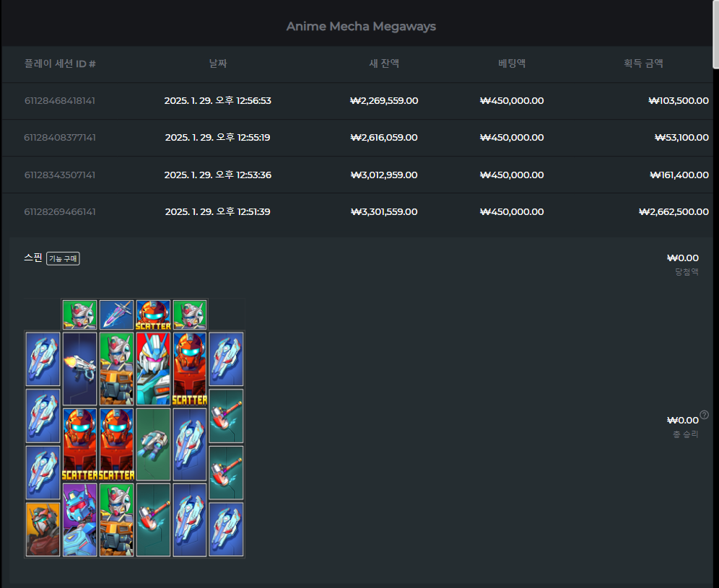The width and height of the screenshot is (719, 588).
Task: Click the Anime Mecha Megaways title
Action: 362,26
